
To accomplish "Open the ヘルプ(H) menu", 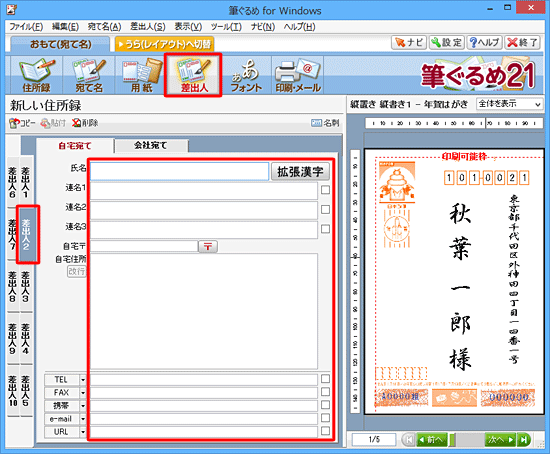I will coord(299,27).
